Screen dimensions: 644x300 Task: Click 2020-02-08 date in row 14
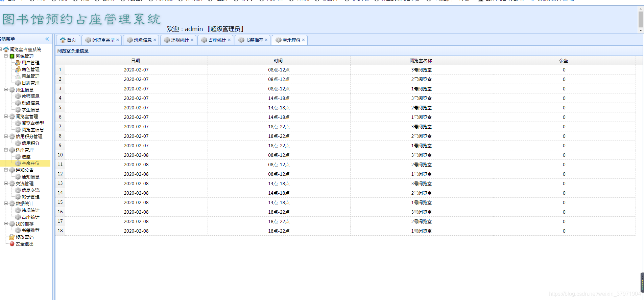tap(136, 193)
